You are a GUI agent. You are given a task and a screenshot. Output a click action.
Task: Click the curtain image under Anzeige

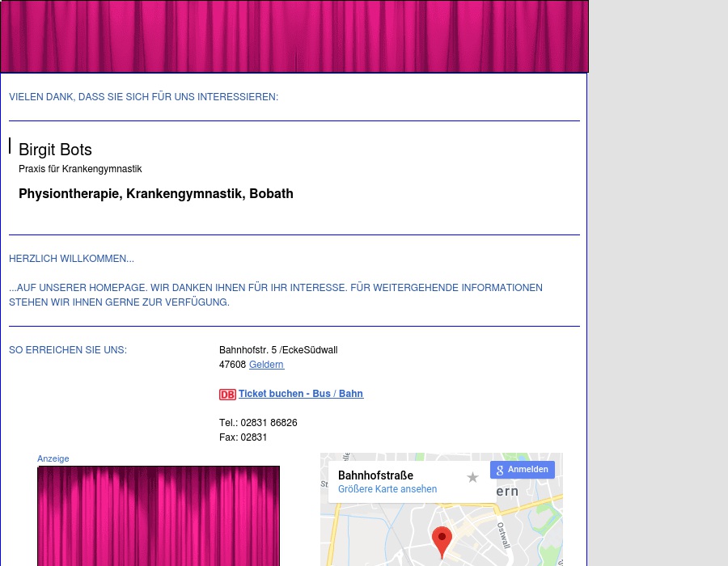(x=159, y=516)
